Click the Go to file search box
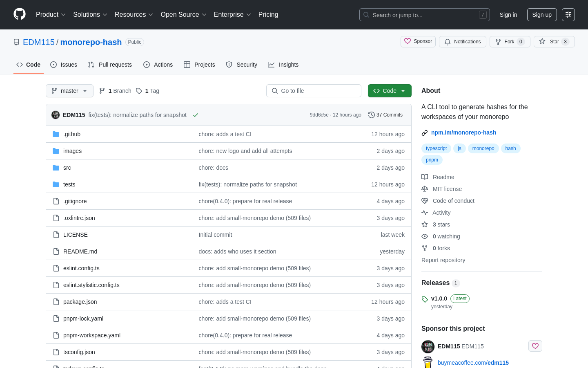 (x=314, y=91)
